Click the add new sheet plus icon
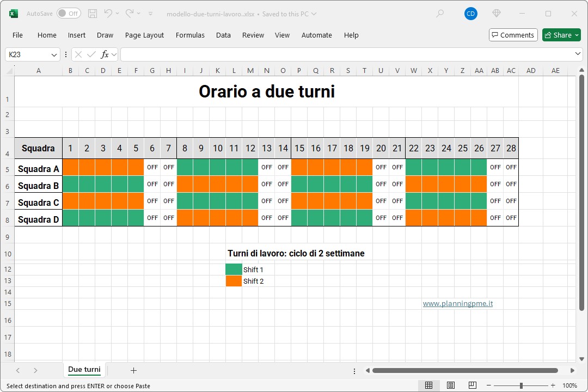Viewport: 588px width, 392px height. 133,370
